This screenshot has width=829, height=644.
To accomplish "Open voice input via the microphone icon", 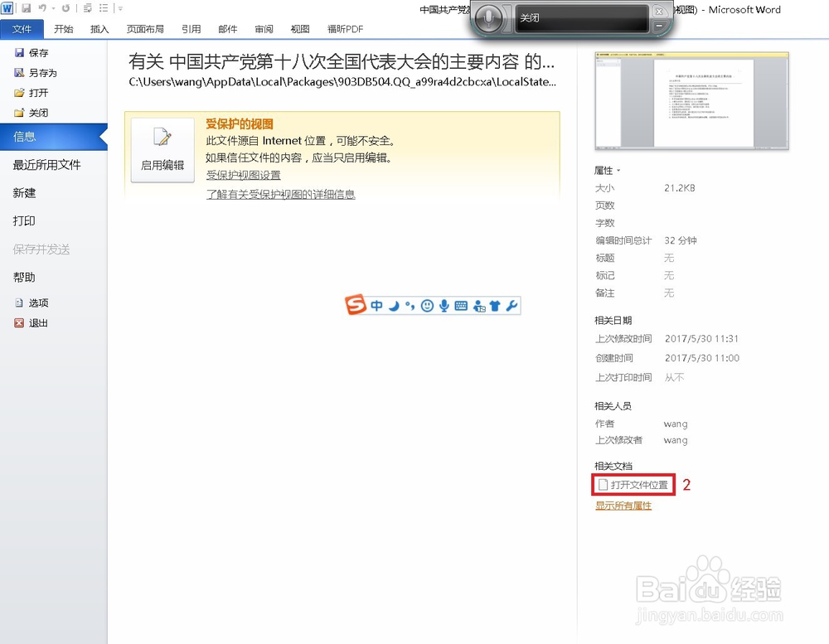I will pos(444,305).
